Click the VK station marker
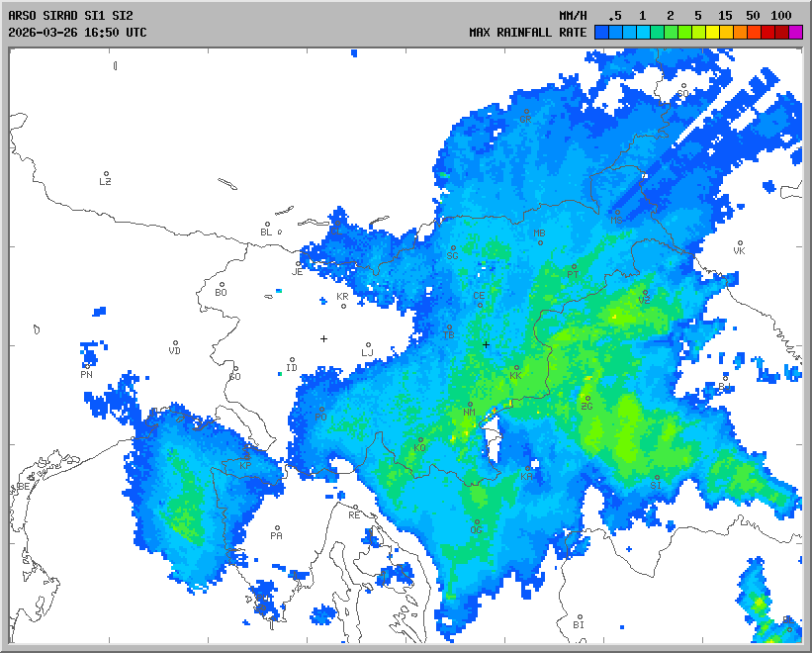812x653 pixels. coord(740,242)
